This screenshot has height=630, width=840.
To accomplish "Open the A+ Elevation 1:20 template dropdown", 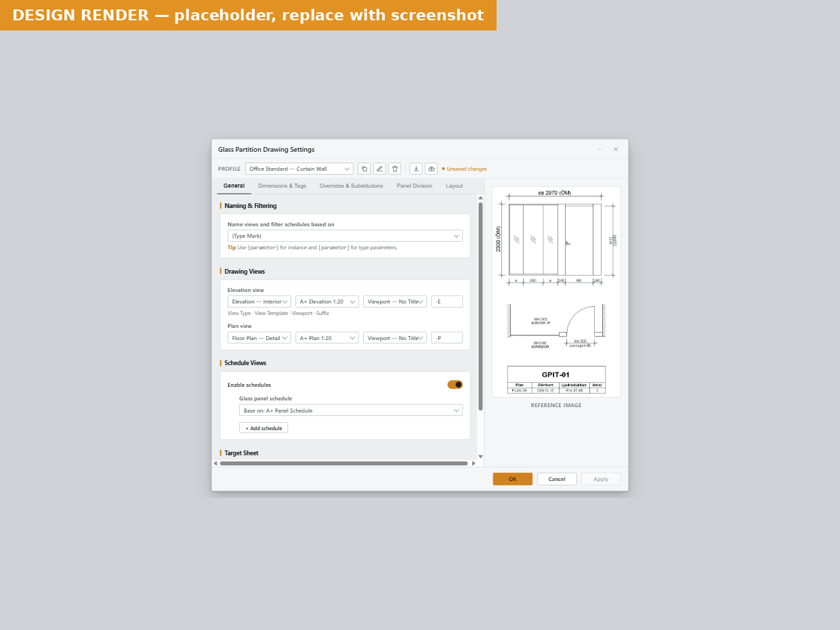I will [327, 301].
